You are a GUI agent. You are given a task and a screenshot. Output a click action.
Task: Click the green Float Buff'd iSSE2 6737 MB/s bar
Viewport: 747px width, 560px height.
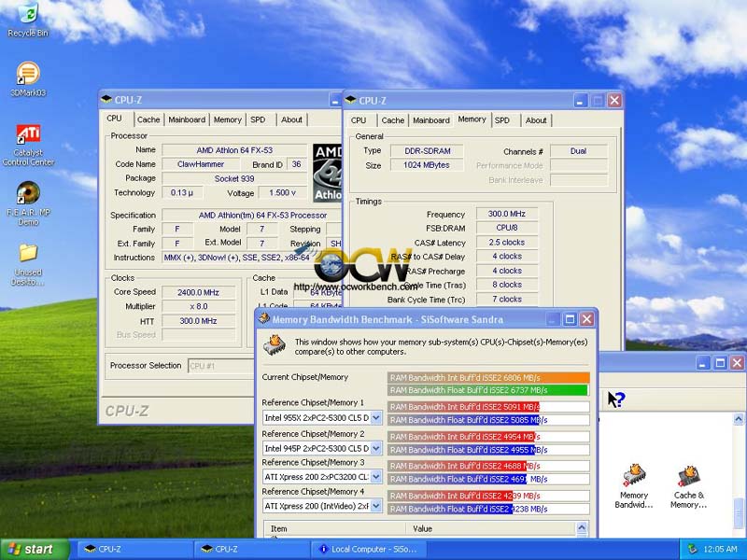(487, 390)
